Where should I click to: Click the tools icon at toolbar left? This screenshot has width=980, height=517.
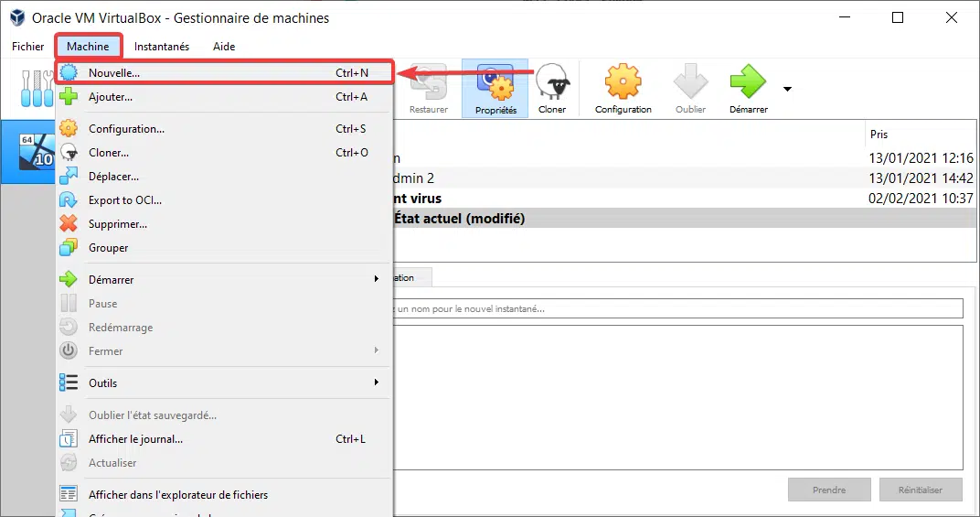click(37, 88)
